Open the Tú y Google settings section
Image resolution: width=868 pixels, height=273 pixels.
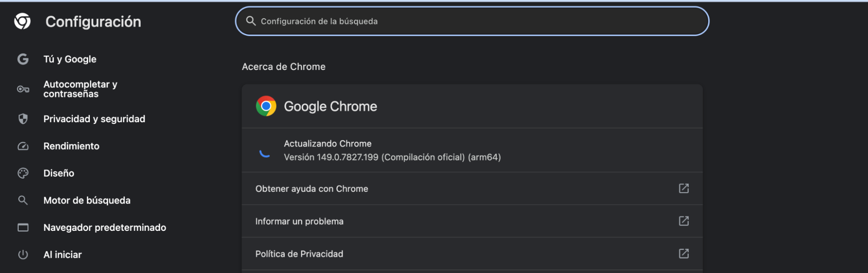tap(70, 59)
